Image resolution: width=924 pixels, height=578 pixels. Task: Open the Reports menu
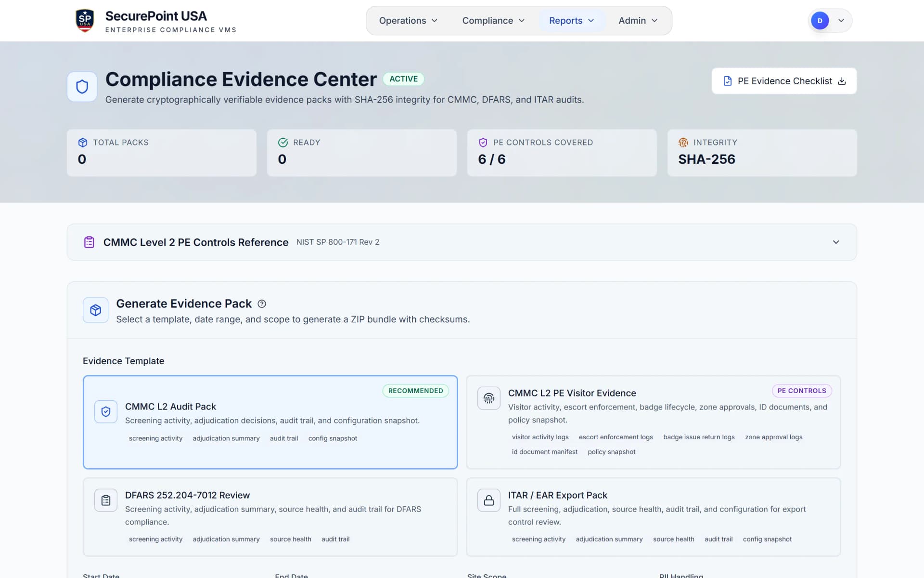[x=572, y=21]
